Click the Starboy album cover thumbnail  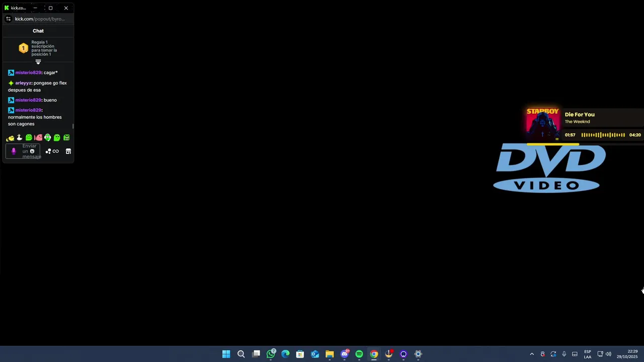point(543,124)
